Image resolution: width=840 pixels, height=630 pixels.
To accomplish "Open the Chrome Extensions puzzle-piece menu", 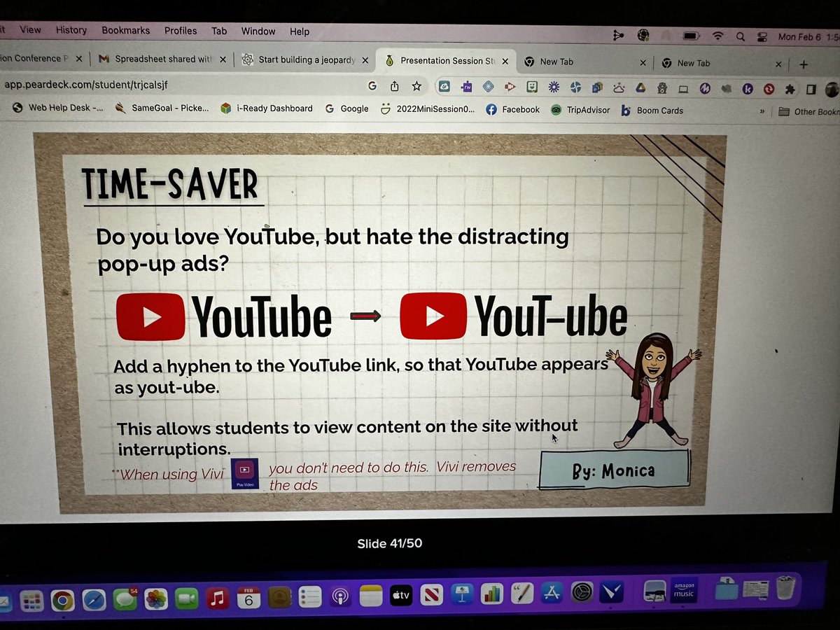I will pyautogui.click(x=790, y=89).
